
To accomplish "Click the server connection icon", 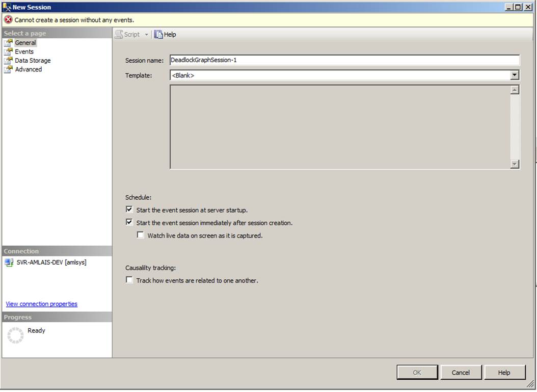I will [9, 263].
